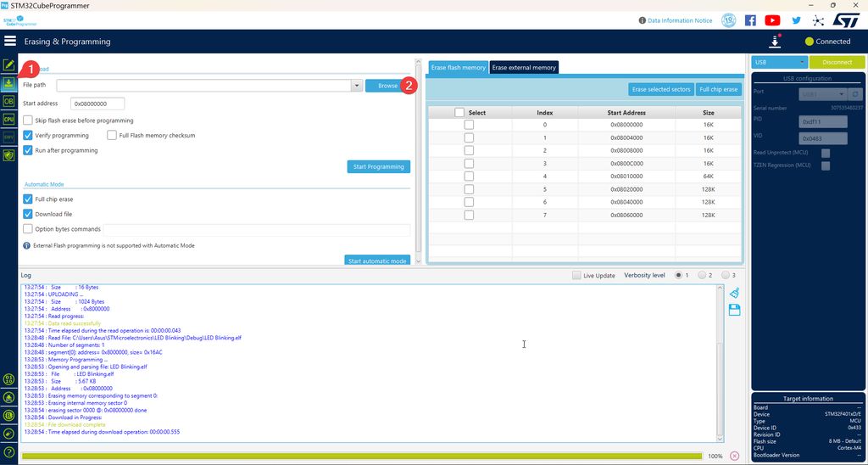This screenshot has height=465, width=868.
Task: Select the OB option bytes sidebar icon
Action: (x=8, y=102)
